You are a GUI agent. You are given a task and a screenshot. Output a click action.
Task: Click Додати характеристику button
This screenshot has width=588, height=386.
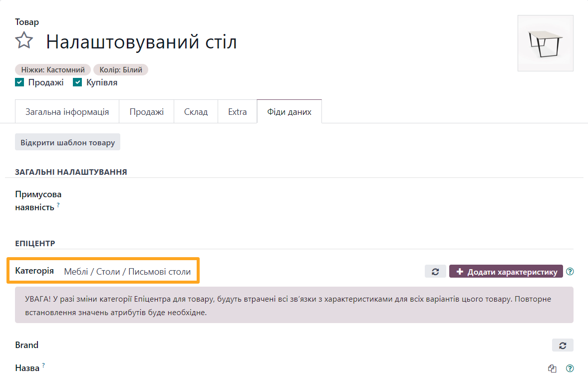coord(506,272)
